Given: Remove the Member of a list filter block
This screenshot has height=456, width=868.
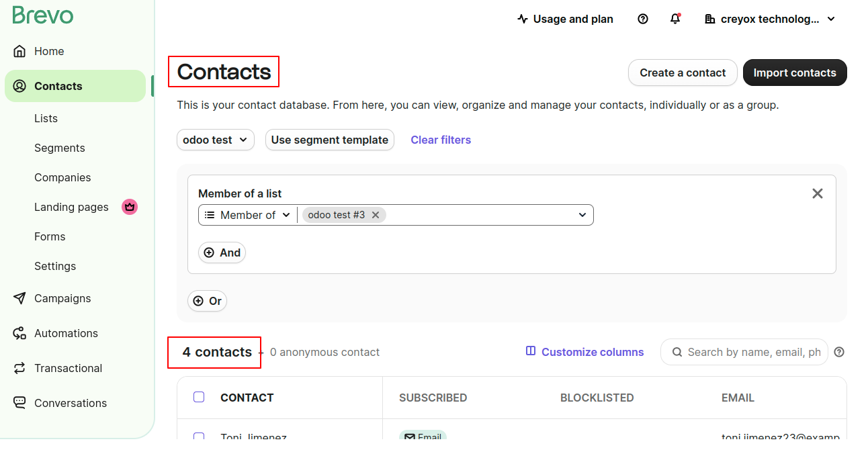Looking at the screenshot, I should (817, 193).
